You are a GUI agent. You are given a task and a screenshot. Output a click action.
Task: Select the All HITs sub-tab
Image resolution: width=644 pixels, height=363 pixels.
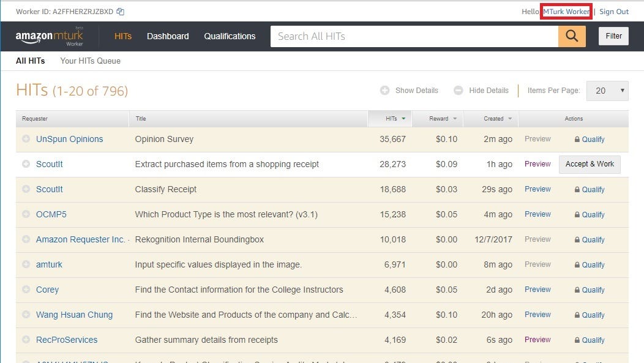point(31,61)
